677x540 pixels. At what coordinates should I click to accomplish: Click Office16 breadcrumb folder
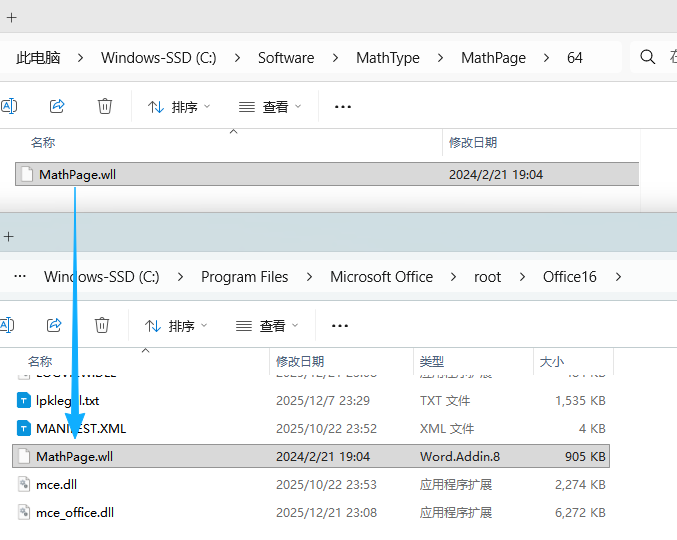[x=569, y=277]
